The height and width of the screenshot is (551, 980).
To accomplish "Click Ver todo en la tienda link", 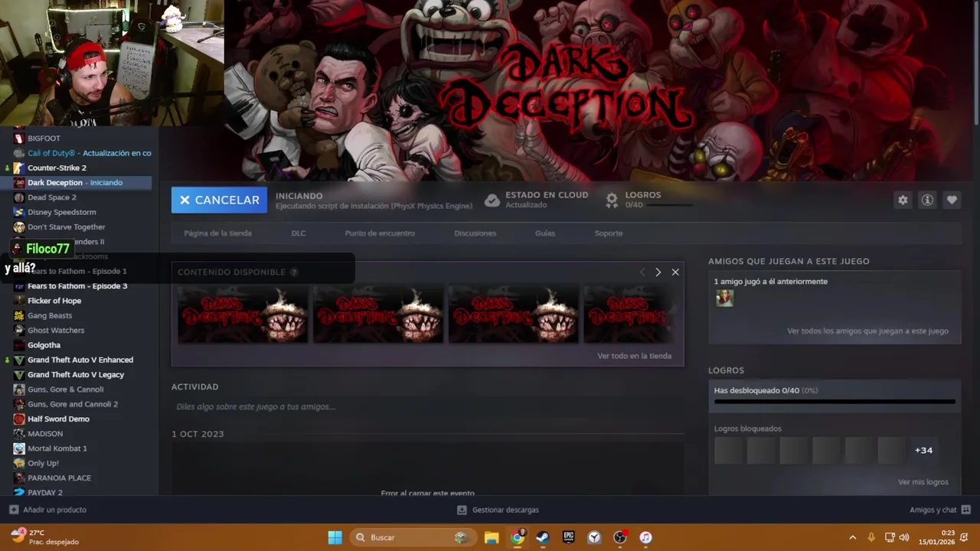I will (x=634, y=356).
